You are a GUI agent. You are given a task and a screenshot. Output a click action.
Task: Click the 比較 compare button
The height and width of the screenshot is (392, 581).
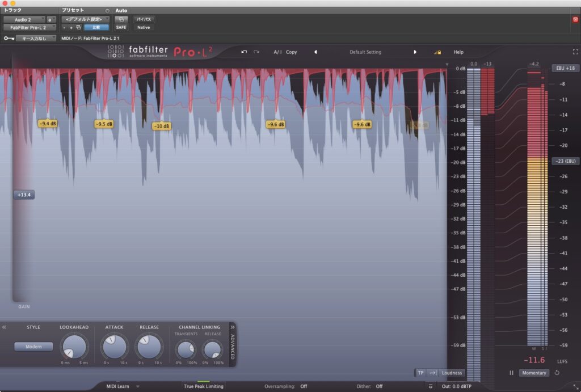tap(95, 27)
